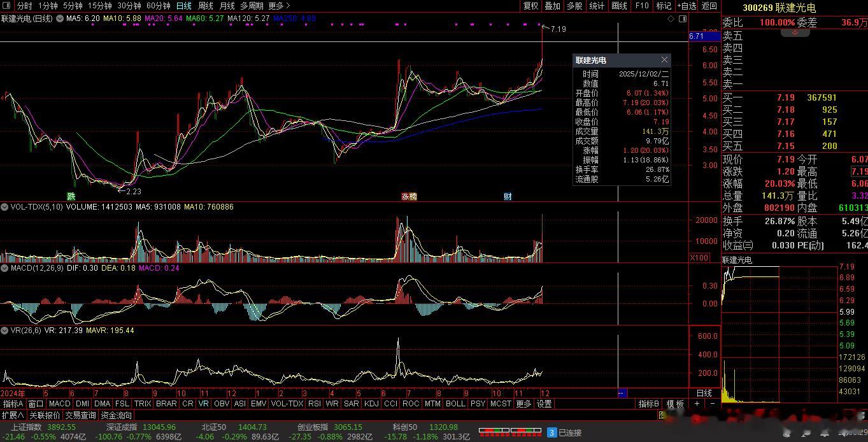
Task: Switch to 60分钟 period
Action: [x=159, y=6]
